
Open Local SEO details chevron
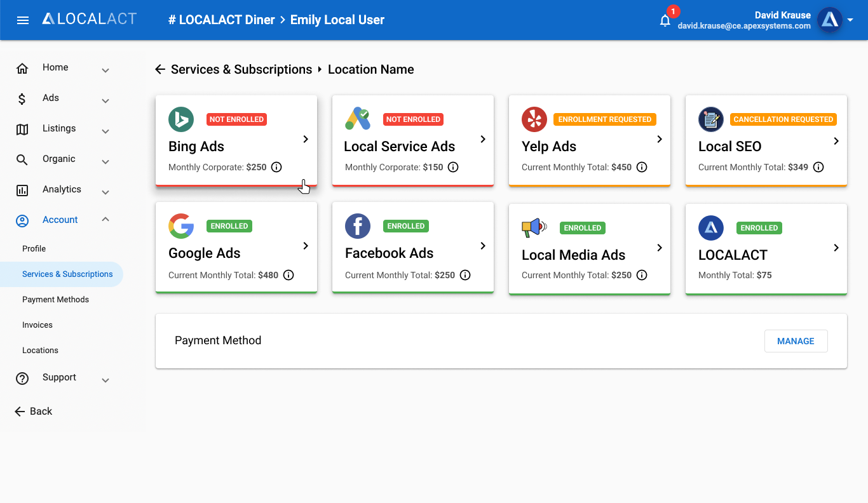point(836,141)
